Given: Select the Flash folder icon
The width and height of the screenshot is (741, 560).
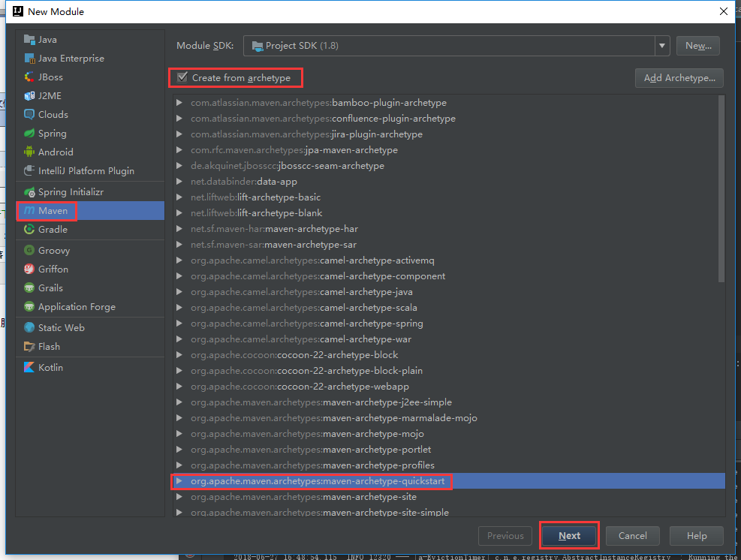Looking at the screenshot, I should click(x=29, y=346).
